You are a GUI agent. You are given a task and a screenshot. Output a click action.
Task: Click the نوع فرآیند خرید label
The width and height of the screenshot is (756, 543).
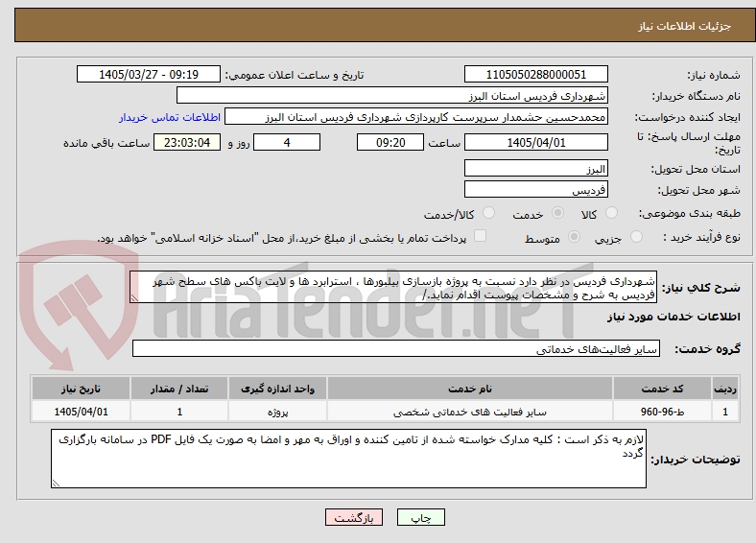[x=701, y=237]
